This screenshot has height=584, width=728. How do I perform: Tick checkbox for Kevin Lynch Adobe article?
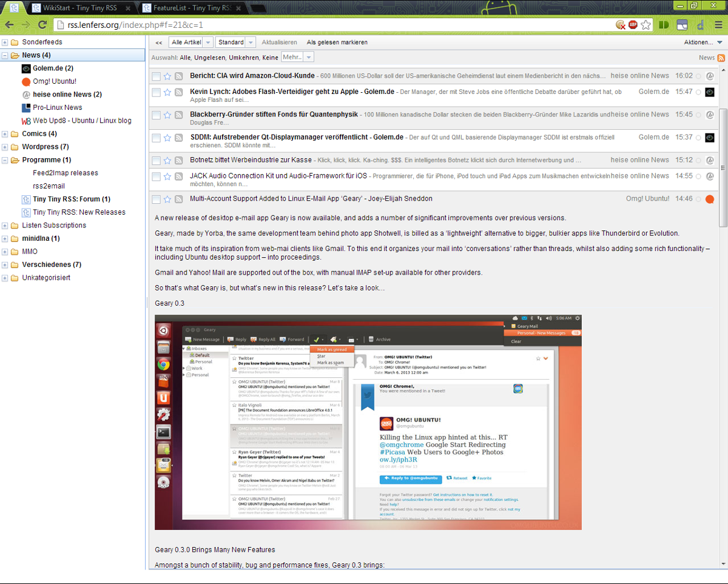point(156,92)
